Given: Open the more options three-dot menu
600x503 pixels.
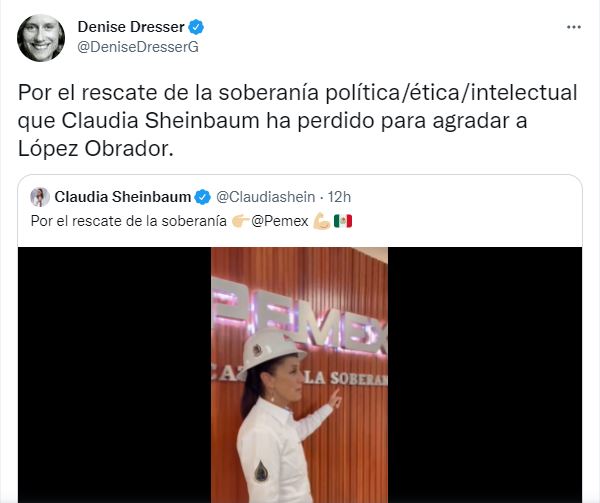Looking at the screenshot, I should click(x=574, y=27).
